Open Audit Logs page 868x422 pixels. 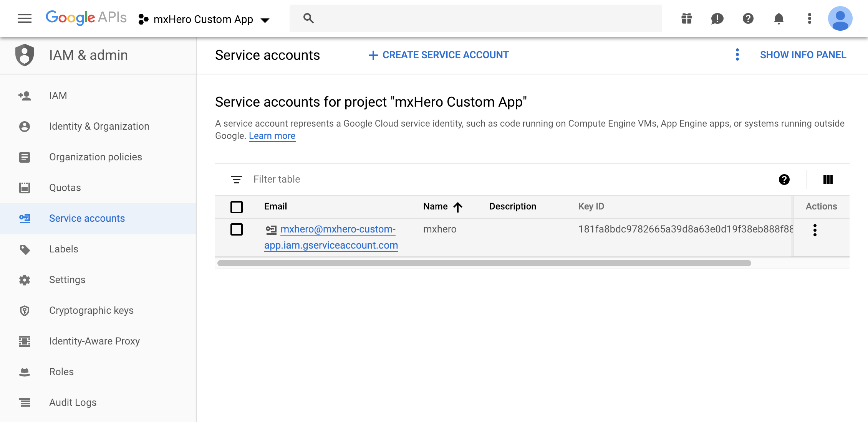[x=98, y=402]
